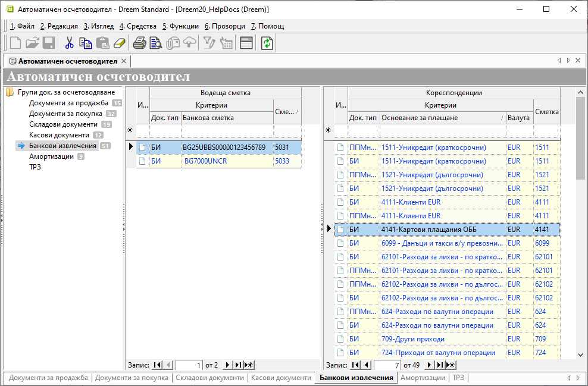Select the BG7000UNCR bank account row

204,161
